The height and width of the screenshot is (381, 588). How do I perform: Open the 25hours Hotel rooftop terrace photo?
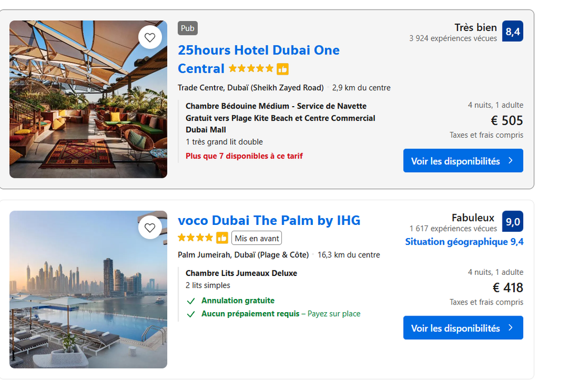(x=88, y=99)
